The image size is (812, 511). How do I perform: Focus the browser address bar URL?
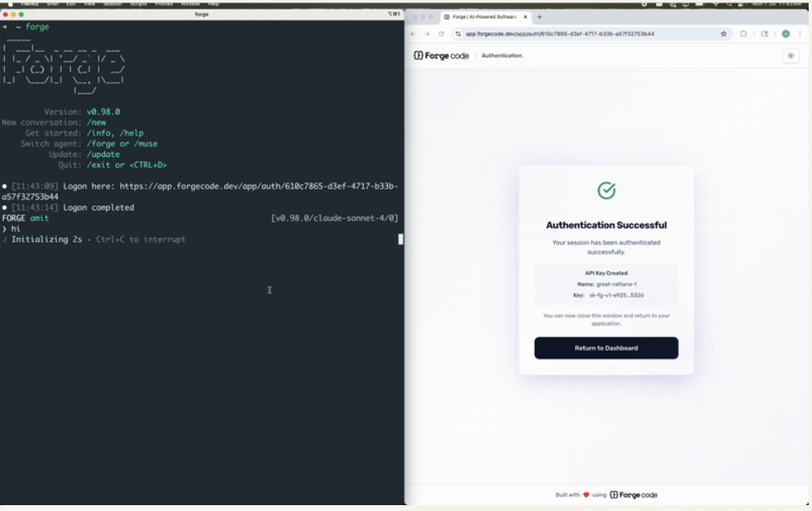tap(560, 33)
